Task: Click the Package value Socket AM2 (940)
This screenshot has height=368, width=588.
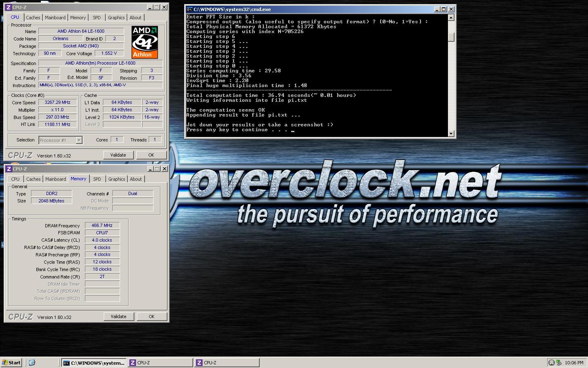Action: pyautogui.click(x=81, y=46)
